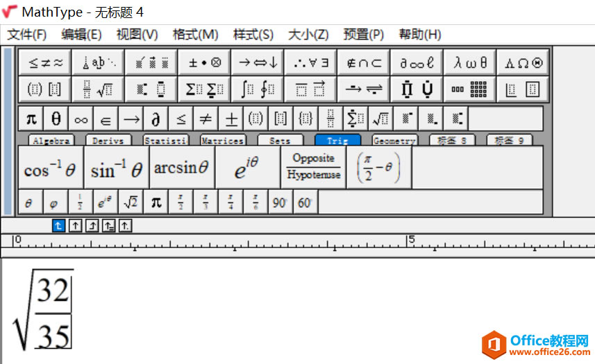
Task: Switch to the 标签 8 tab
Action: click(452, 141)
